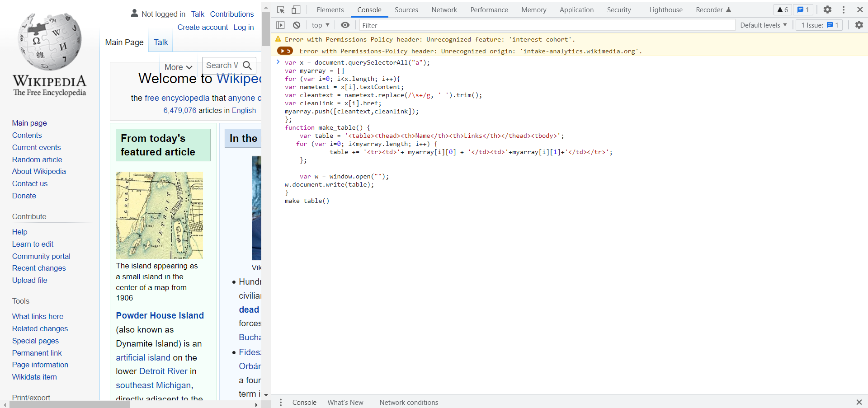Open DevTools three-dot customize menu
The image size is (868, 408).
pos(844,9)
